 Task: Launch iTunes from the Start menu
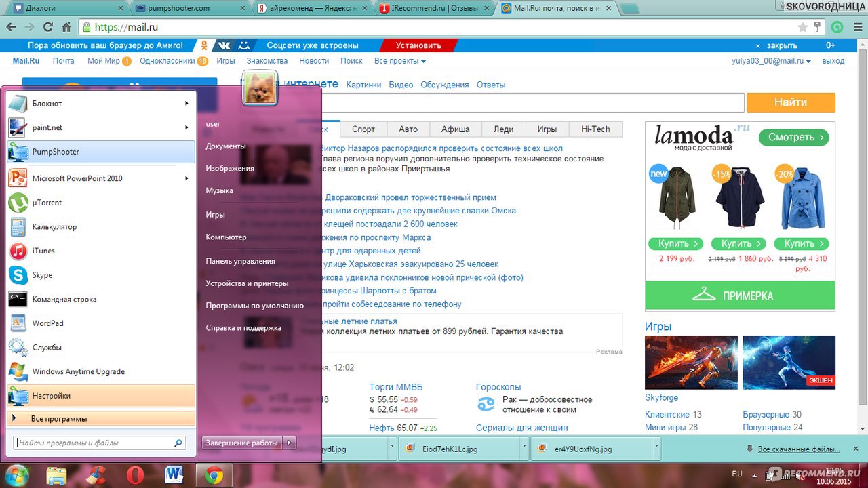tap(100, 251)
